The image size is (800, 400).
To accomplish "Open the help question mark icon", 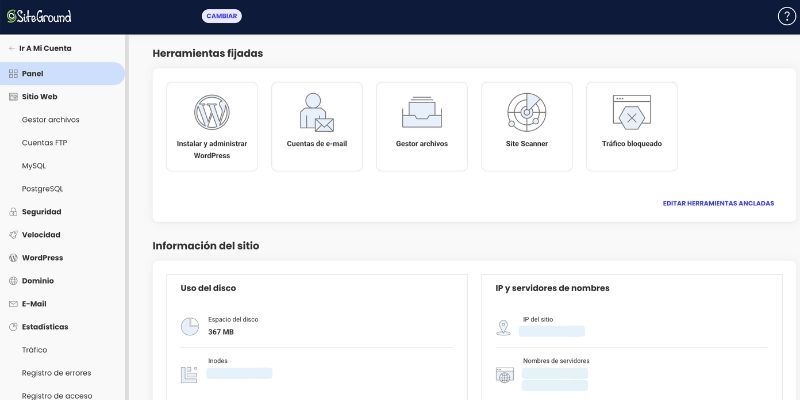I will click(786, 16).
